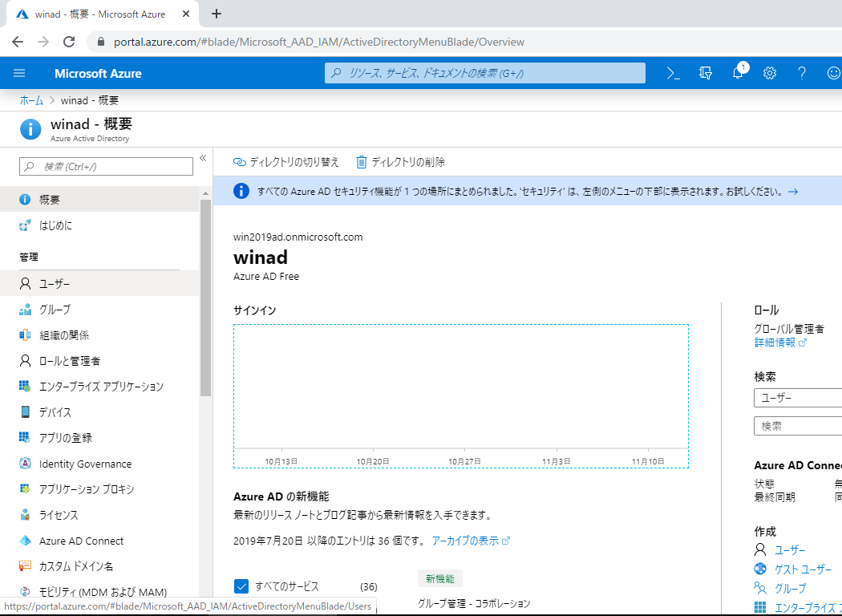Uncheck the すべてのサービス checkbox
The width and height of the screenshot is (842, 616).
coord(241,586)
